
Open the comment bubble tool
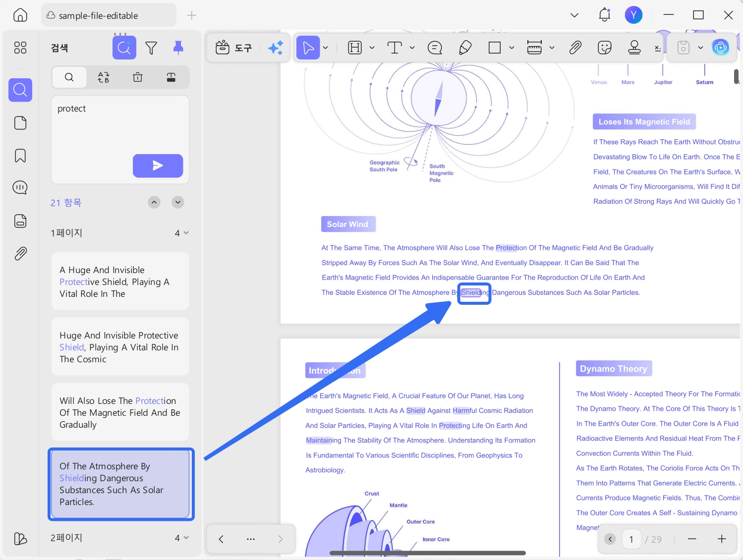[435, 48]
